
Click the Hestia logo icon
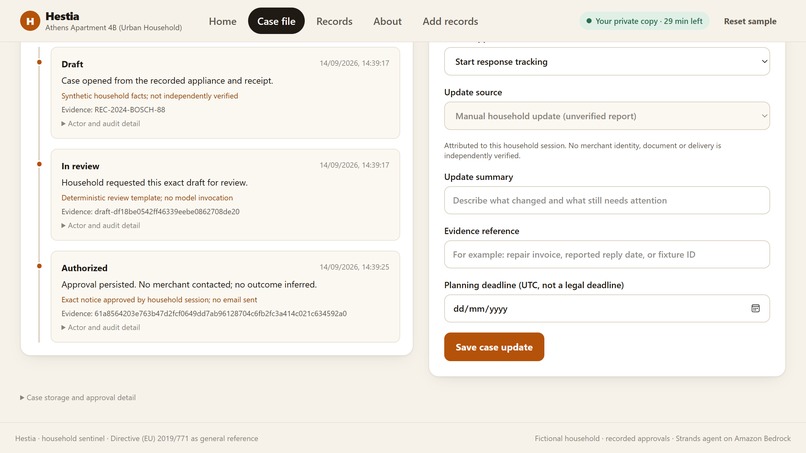[30, 21]
